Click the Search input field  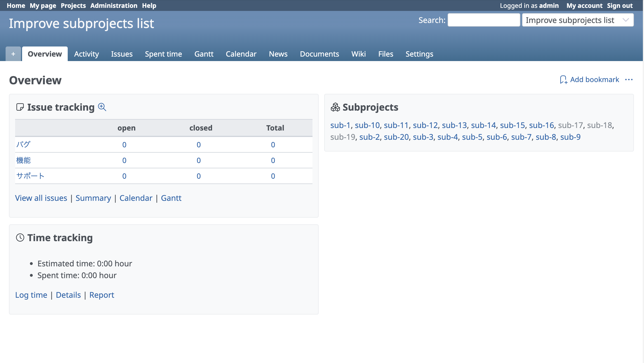[484, 20]
